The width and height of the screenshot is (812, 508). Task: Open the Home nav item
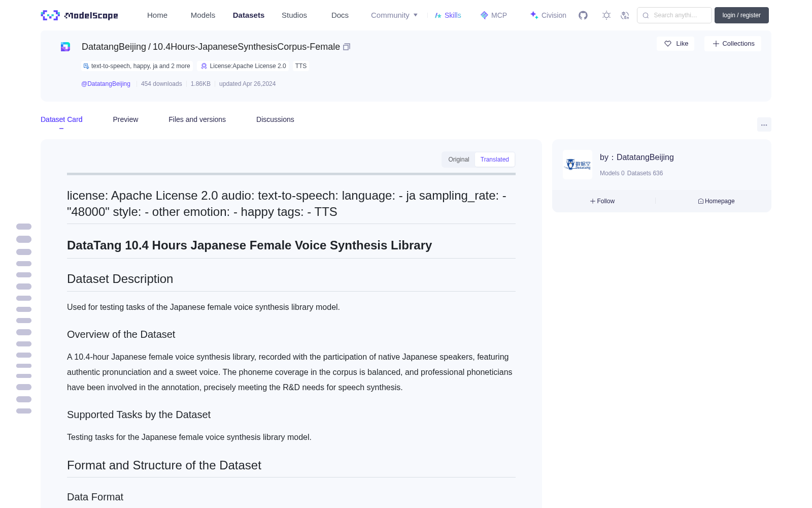157,15
